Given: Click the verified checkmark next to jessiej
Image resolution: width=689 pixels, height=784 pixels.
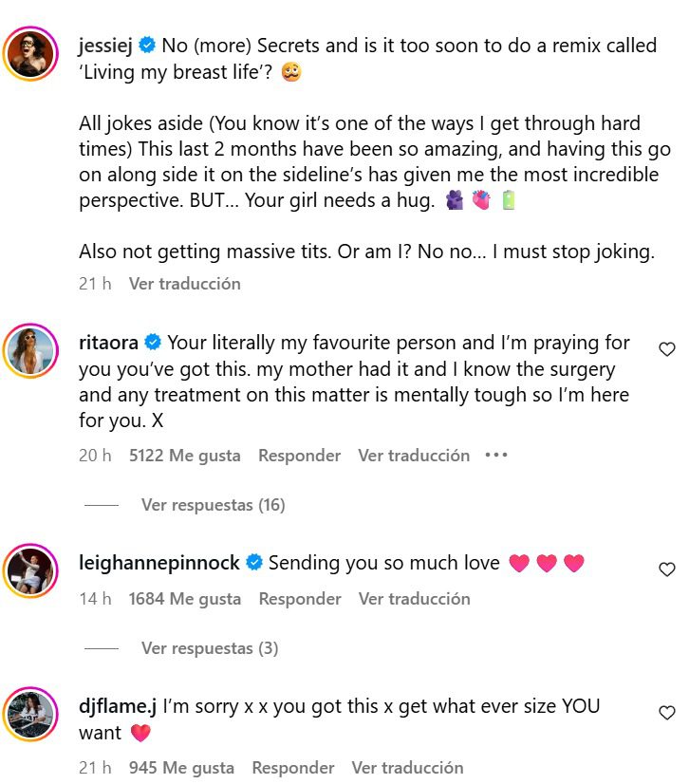Looking at the screenshot, I should [x=145, y=45].
